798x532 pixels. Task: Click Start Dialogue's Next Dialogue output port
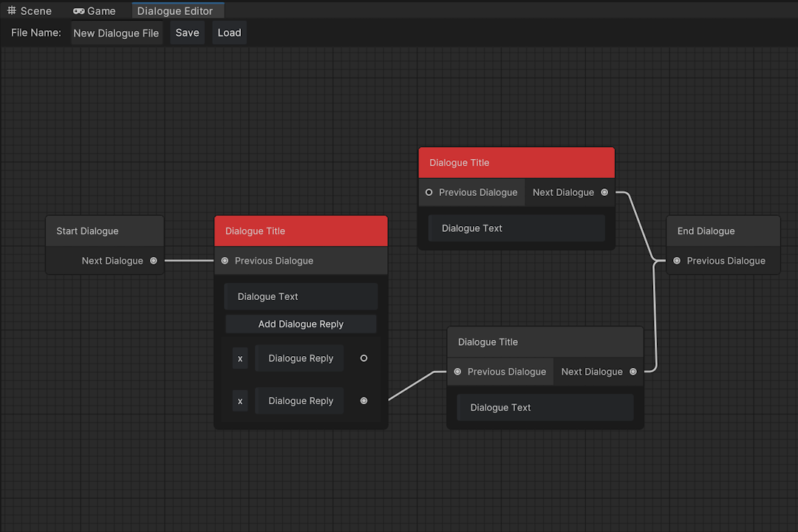[154, 261]
